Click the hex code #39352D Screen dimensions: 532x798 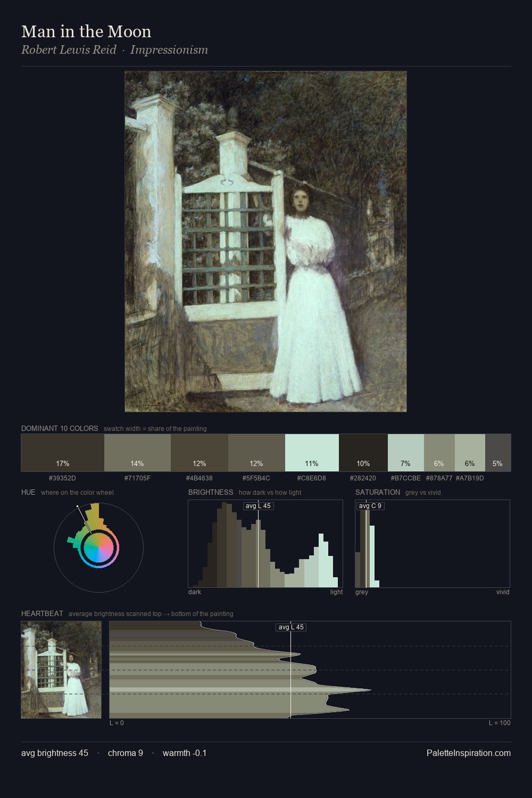tap(62, 478)
